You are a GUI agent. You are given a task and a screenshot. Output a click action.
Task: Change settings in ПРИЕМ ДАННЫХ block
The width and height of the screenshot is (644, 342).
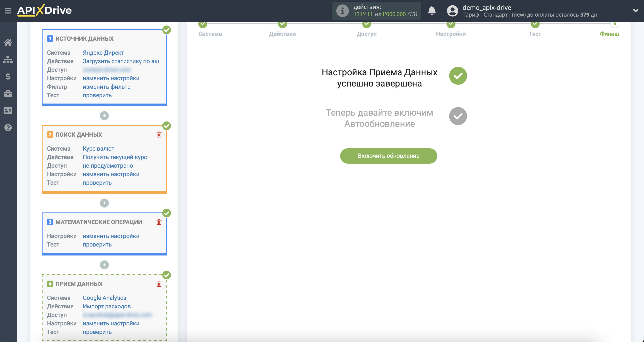click(111, 323)
